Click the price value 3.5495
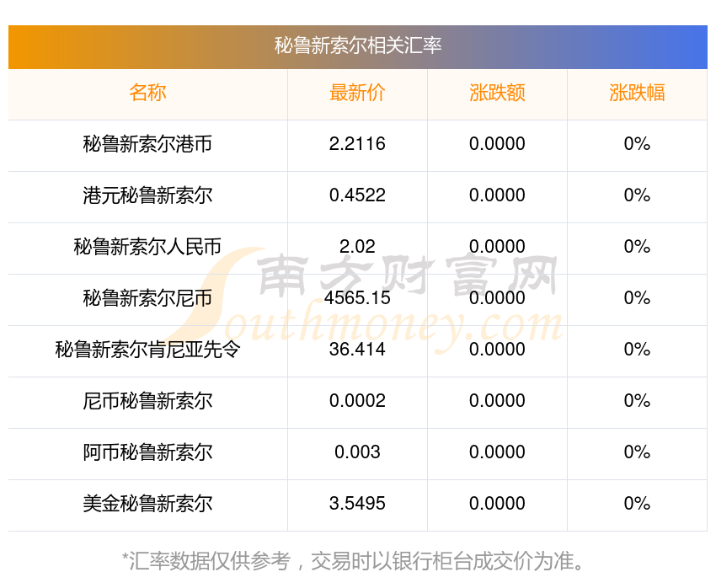Image resolution: width=716 pixels, height=588 pixels. (x=357, y=504)
